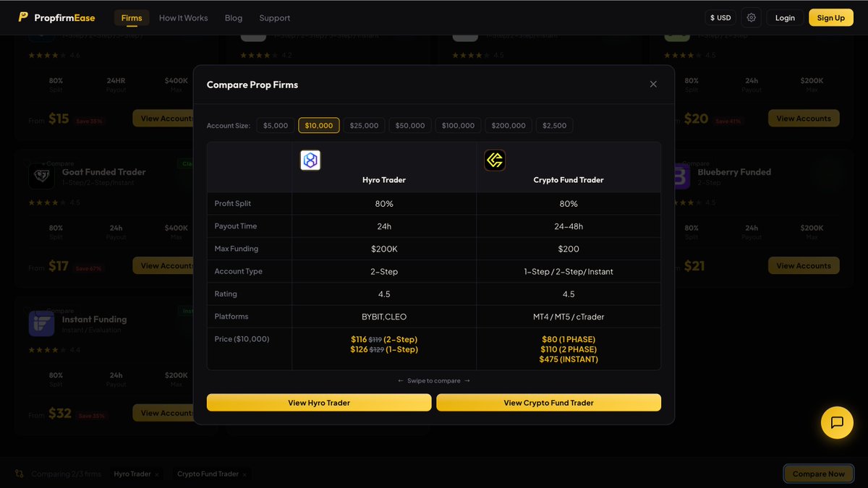Click the Crypto Fund Trader logo icon

[x=495, y=160]
